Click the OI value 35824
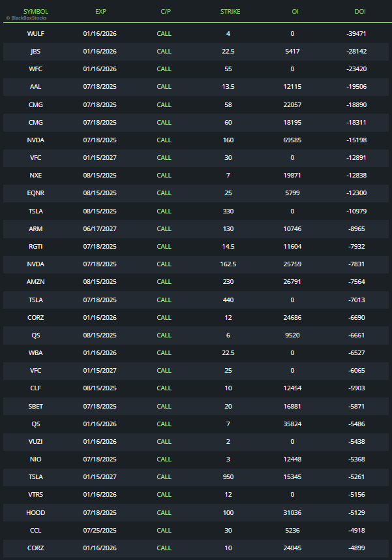 292,424
